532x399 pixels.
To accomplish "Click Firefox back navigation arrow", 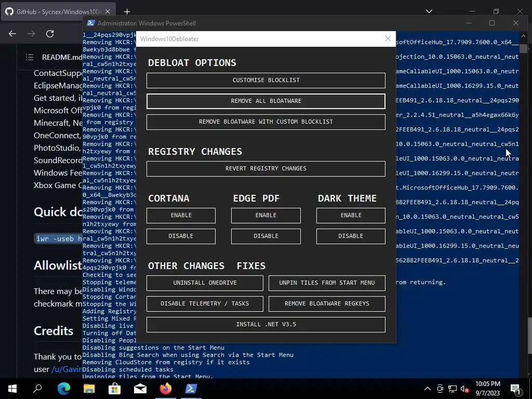I will (x=12, y=34).
